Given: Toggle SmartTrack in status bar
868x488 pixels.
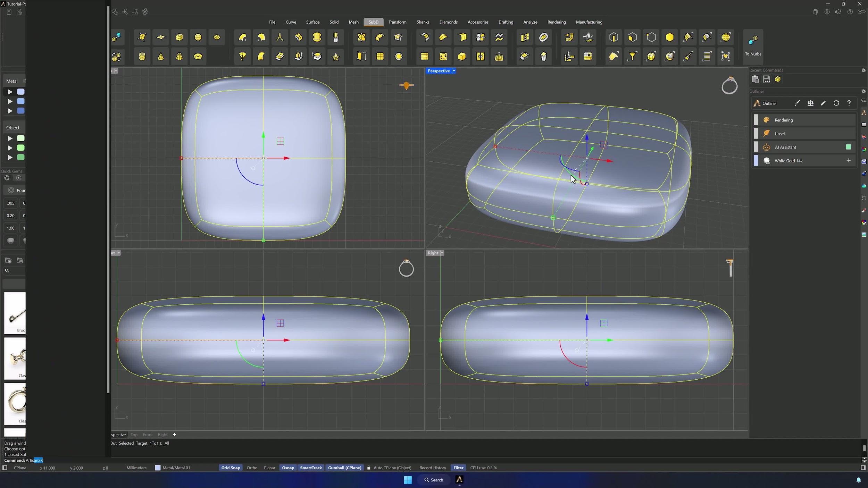Looking at the screenshot, I should [311, 468].
